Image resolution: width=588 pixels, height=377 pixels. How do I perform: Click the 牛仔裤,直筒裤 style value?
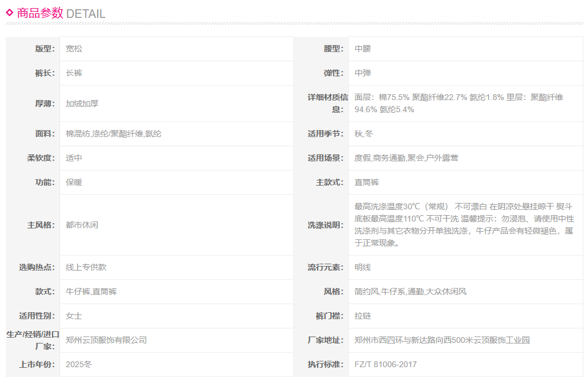91,291
